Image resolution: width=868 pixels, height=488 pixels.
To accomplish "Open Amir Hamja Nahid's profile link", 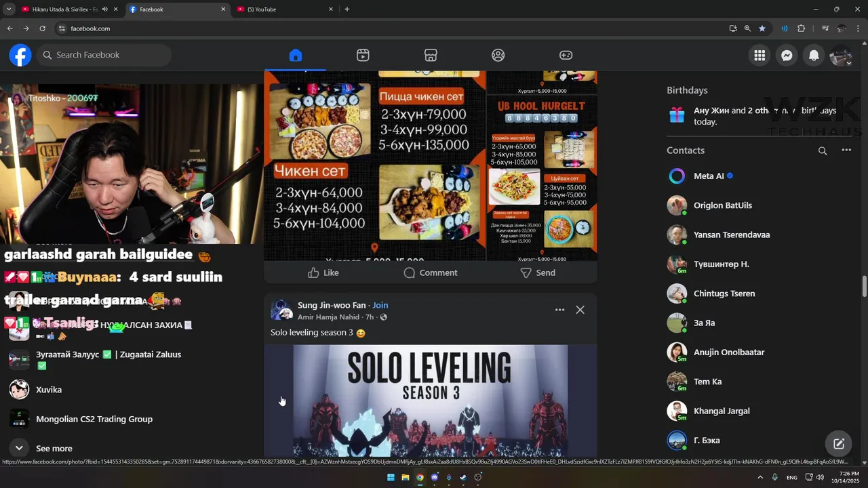I will pyautogui.click(x=328, y=317).
